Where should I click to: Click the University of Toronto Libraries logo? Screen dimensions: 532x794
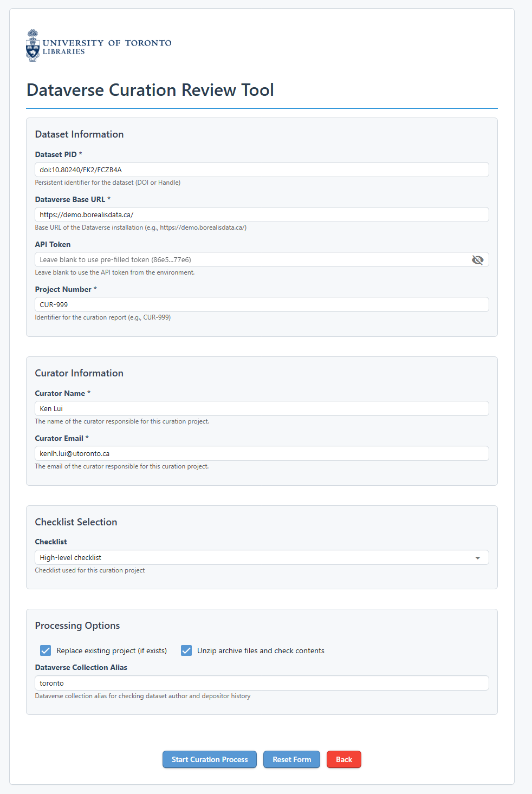(99, 46)
